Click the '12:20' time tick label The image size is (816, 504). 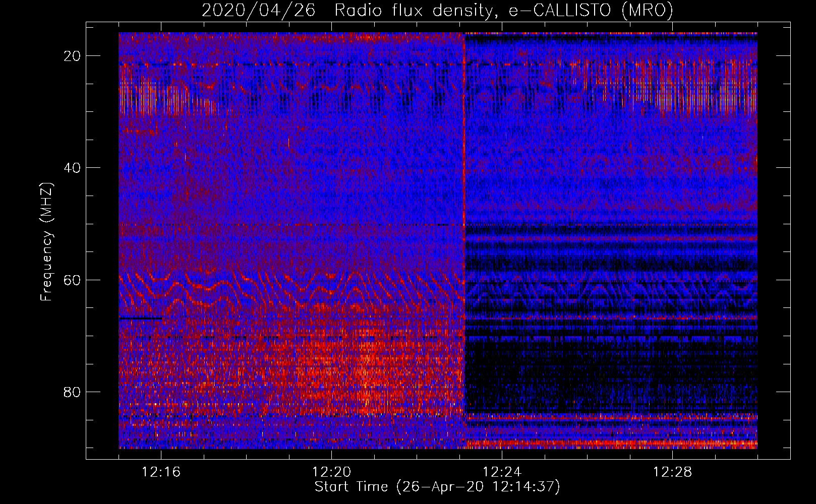point(331,472)
